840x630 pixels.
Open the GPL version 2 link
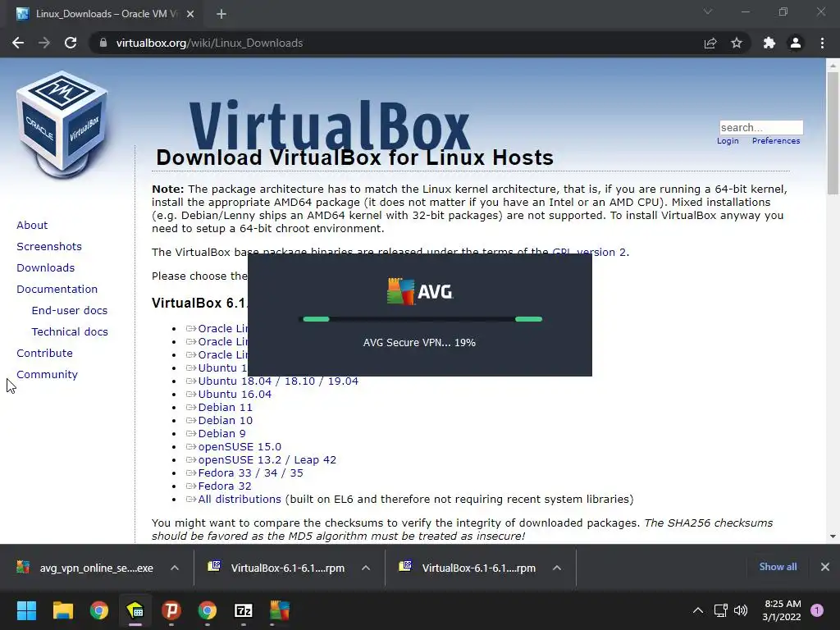click(x=589, y=252)
